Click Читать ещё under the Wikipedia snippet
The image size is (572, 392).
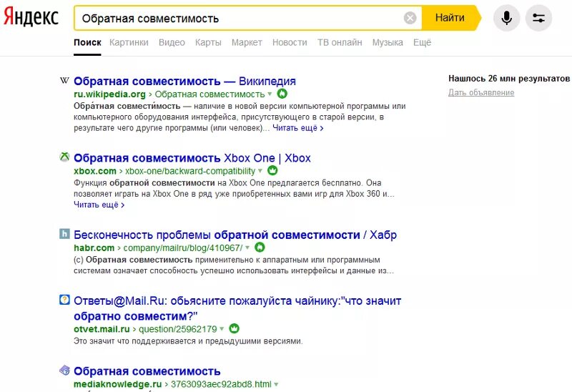(297, 128)
